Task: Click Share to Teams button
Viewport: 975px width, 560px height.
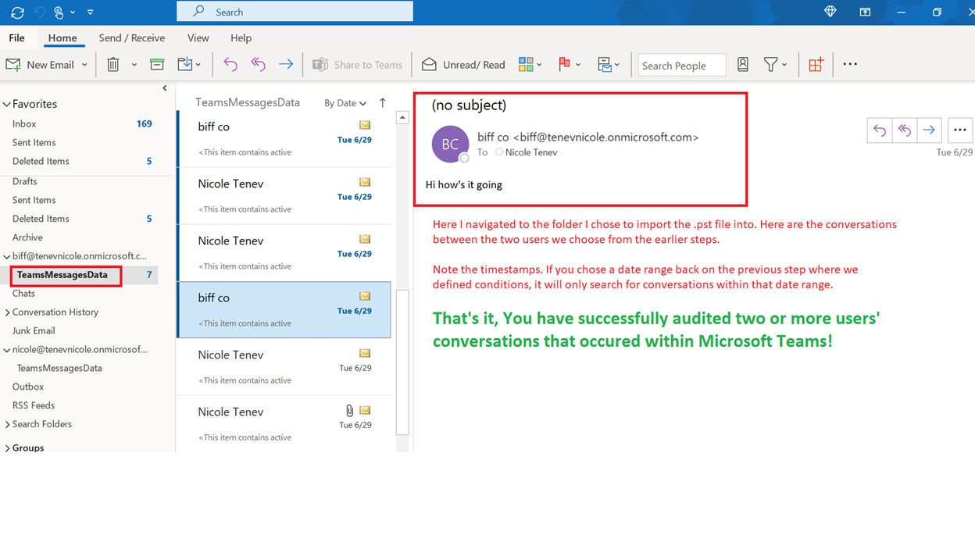Action: (x=358, y=65)
